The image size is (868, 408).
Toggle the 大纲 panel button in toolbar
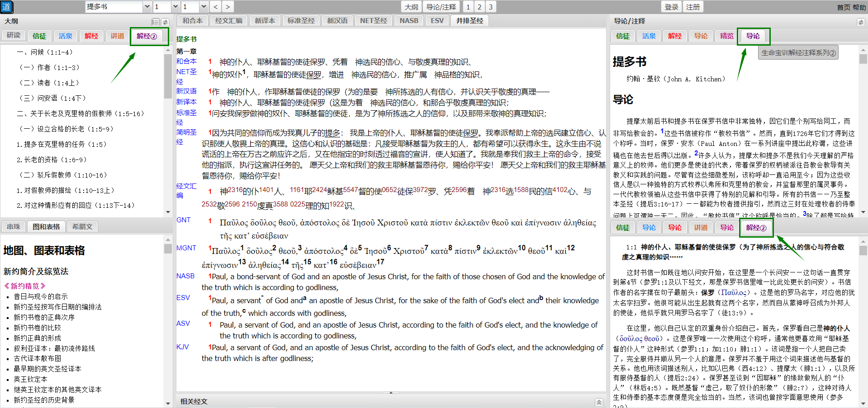click(411, 7)
